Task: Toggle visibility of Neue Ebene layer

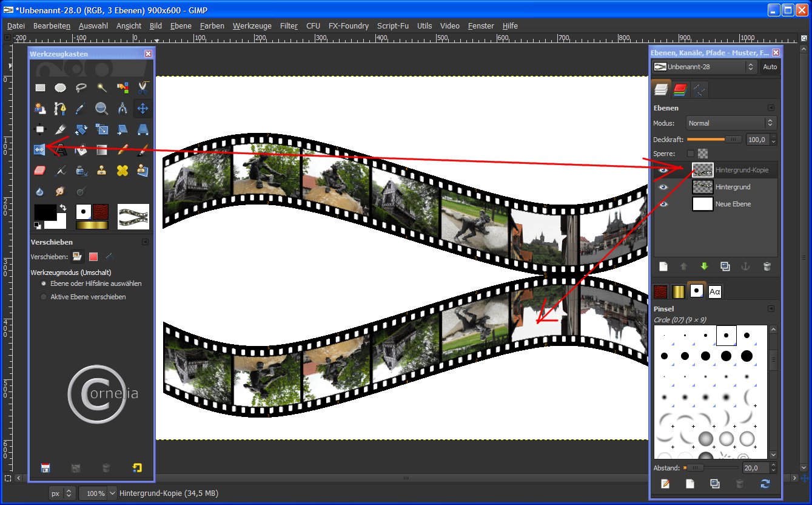Action: [663, 204]
